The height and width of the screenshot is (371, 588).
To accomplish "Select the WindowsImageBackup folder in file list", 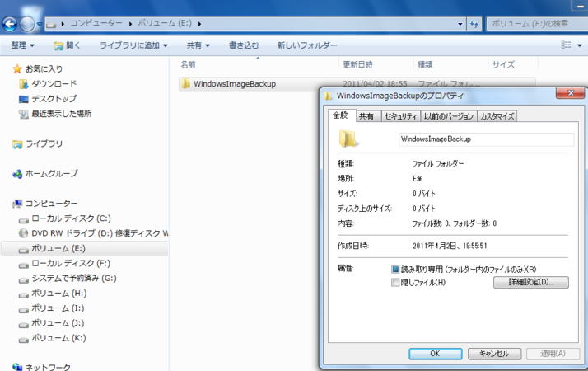I will pyautogui.click(x=235, y=84).
